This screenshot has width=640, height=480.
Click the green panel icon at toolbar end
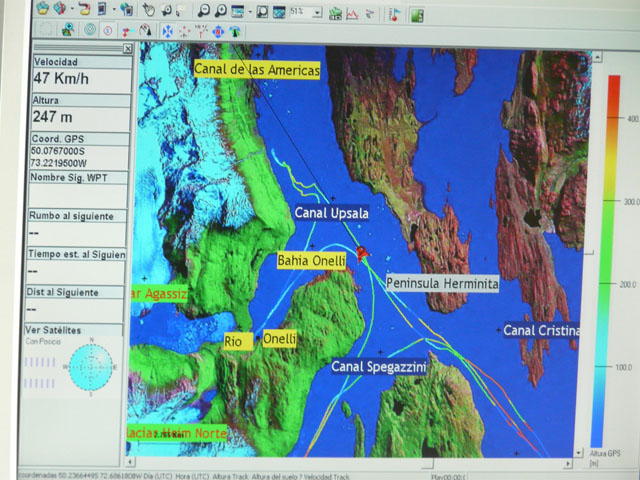(415, 14)
